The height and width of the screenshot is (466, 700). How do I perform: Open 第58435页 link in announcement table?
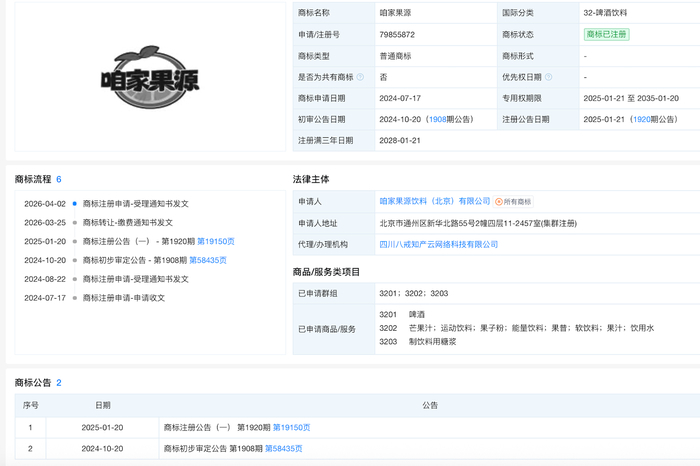point(283,448)
